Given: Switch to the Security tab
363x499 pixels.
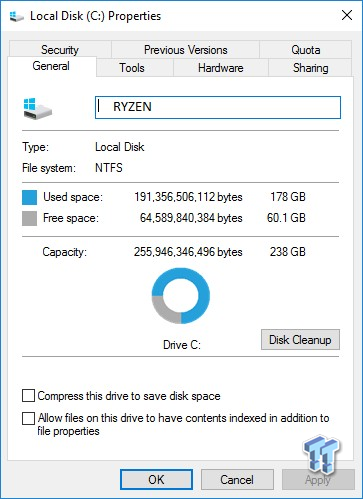Looking at the screenshot, I should 60,50.
